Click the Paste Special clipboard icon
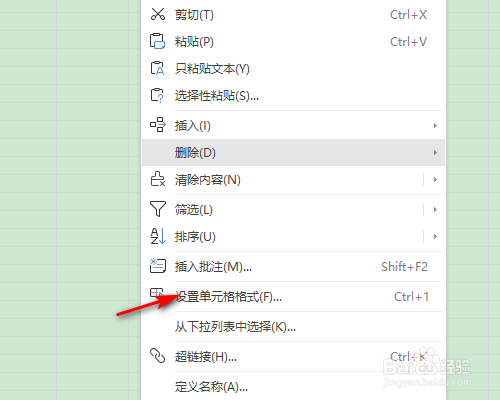The height and width of the screenshot is (400, 500). point(157,95)
